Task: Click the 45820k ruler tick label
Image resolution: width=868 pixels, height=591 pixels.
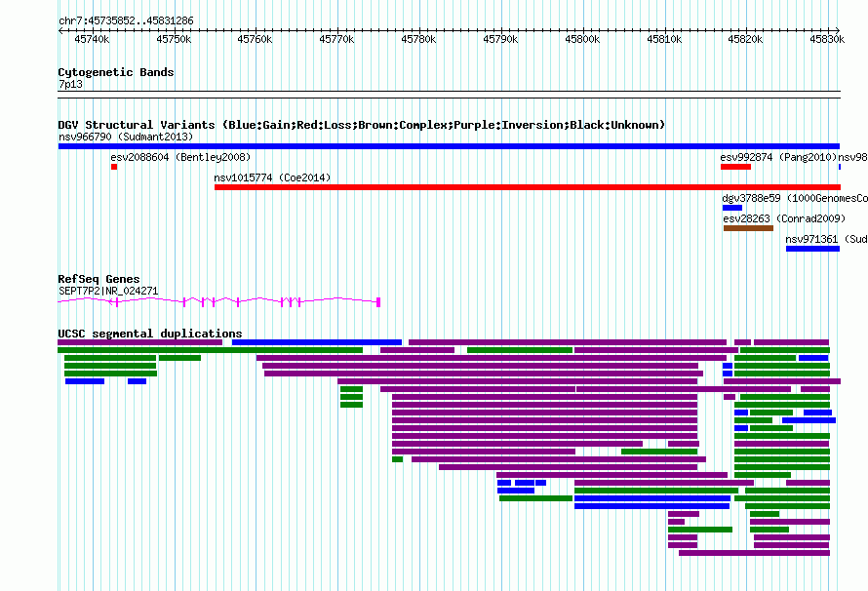Action: 745,39
